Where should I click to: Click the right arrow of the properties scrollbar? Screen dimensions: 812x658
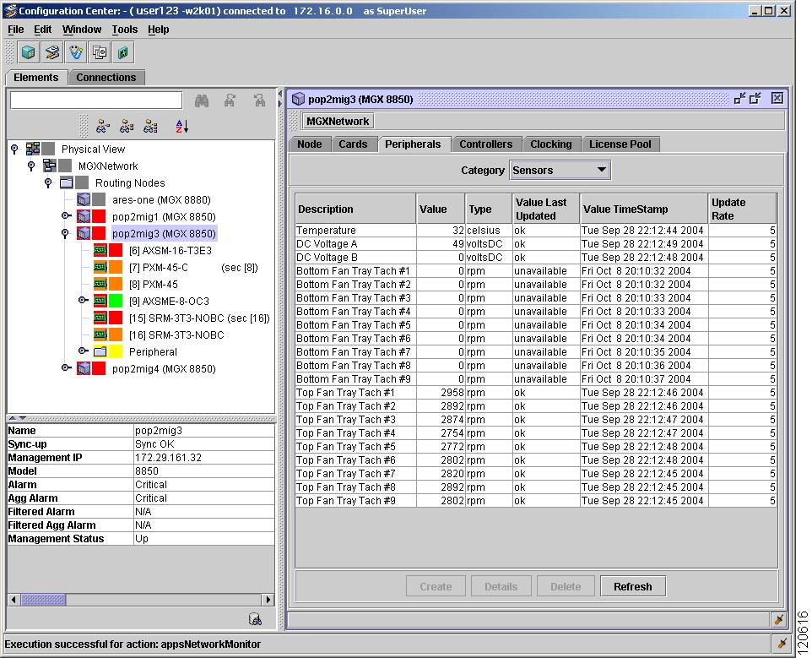(x=268, y=600)
